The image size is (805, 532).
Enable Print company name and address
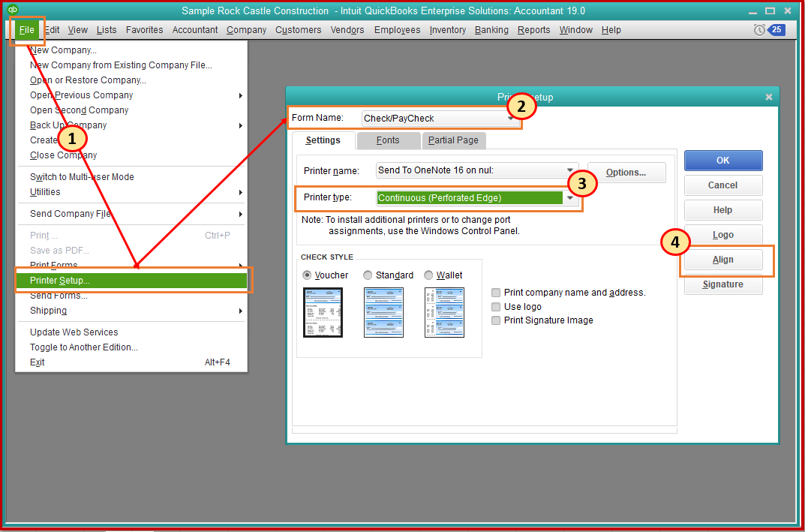click(495, 293)
